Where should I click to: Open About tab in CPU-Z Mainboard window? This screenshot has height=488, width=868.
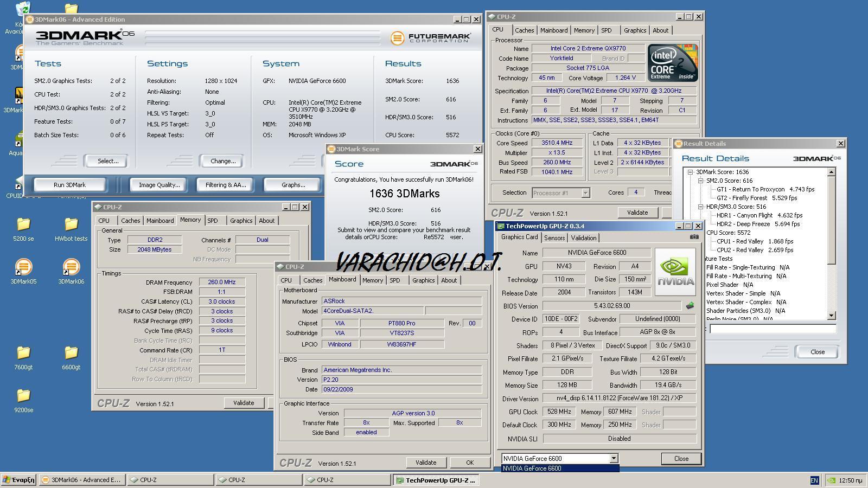pos(449,280)
